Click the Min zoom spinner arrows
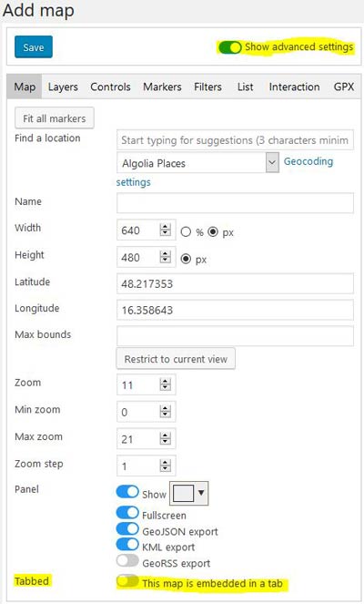The image size is (364, 604). coord(165,412)
